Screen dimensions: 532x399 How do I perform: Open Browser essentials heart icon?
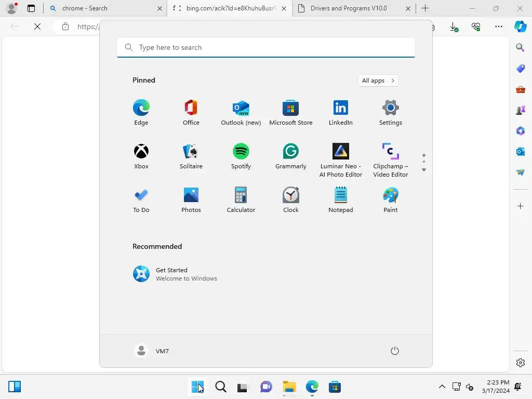pyautogui.click(x=476, y=26)
